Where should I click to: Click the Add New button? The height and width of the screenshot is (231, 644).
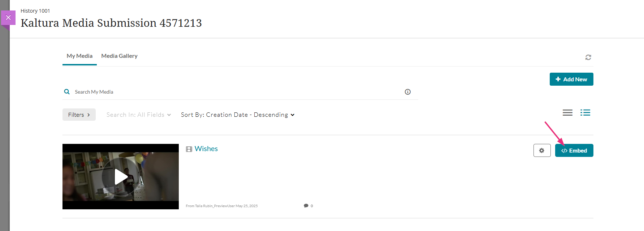(571, 79)
